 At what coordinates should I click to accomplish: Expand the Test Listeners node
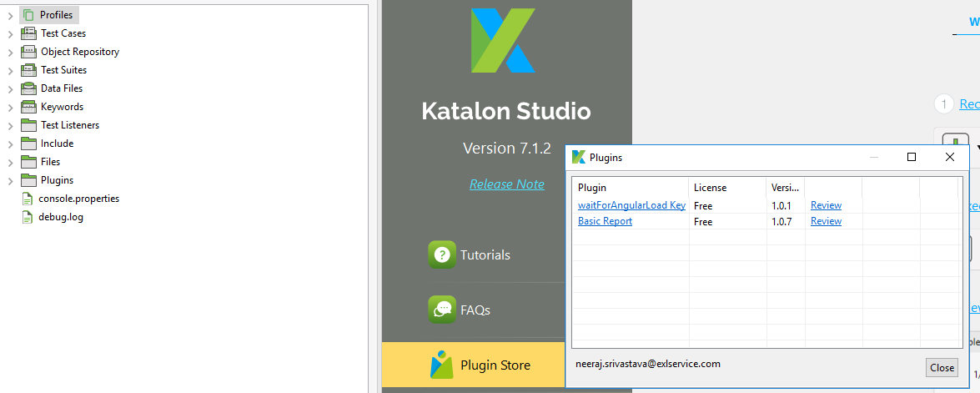click(10, 126)
